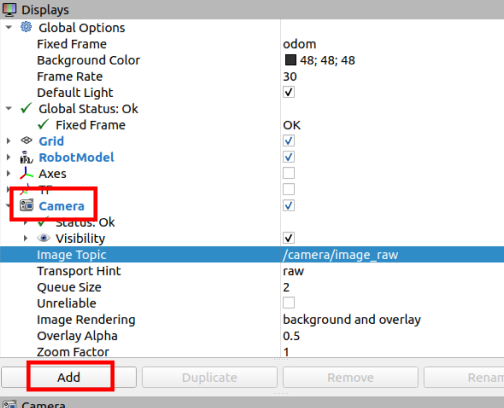Expand the RobotModel display properties
The height and width of the screenshot is (408, 504).
[x=9, y=157]
